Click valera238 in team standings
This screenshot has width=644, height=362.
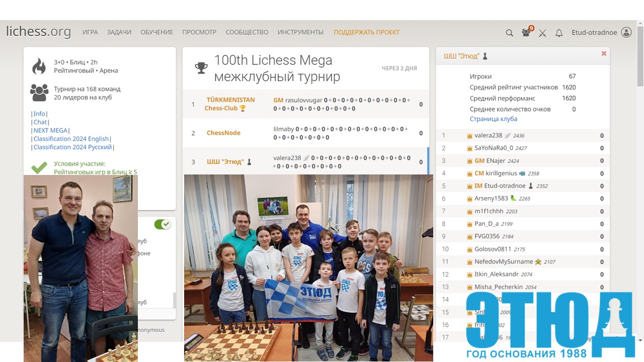[x=287, y=158]
